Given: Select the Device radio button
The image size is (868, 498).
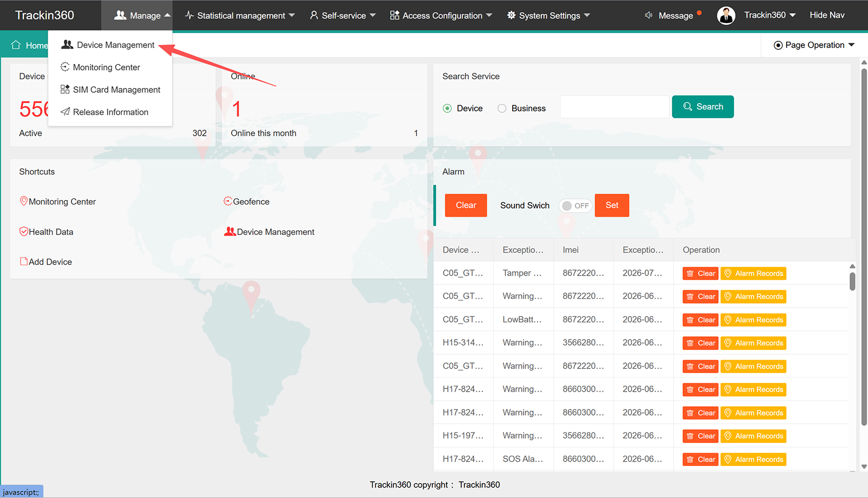Looking at the screenshot, I should pyautogui.click(x=447, y=108).
